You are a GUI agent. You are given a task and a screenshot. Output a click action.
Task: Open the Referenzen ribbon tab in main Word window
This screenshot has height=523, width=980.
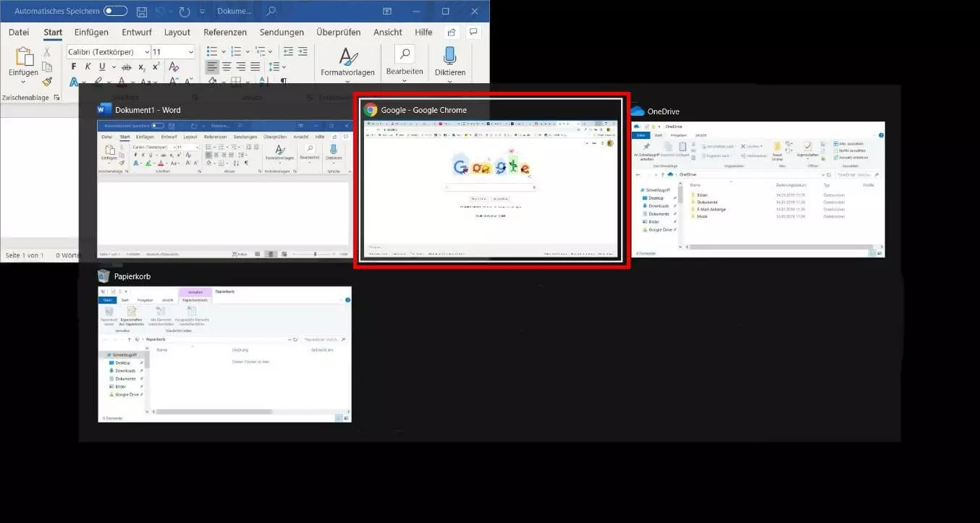pos(225,33)
